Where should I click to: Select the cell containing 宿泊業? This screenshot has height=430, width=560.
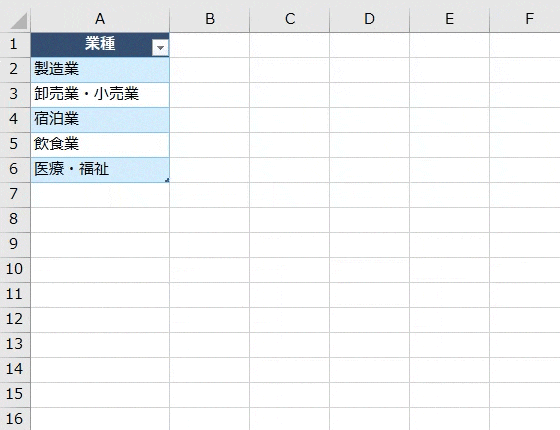(100, 120)
